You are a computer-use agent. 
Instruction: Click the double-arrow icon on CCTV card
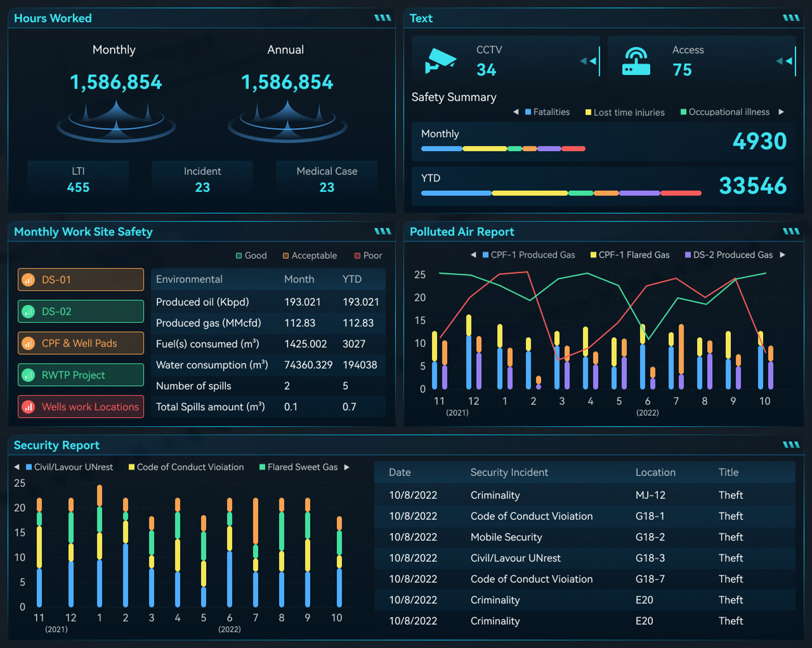click(x=588, y=61)
